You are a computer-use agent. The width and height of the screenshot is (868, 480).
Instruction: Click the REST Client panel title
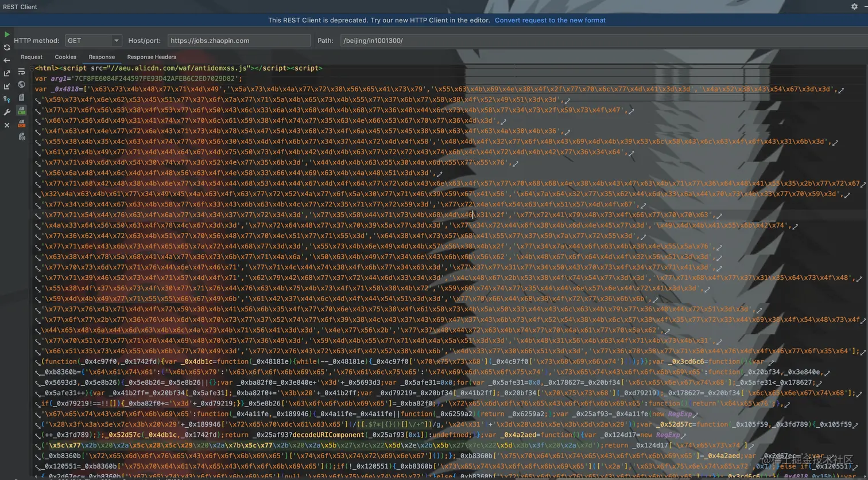[20, 7]
